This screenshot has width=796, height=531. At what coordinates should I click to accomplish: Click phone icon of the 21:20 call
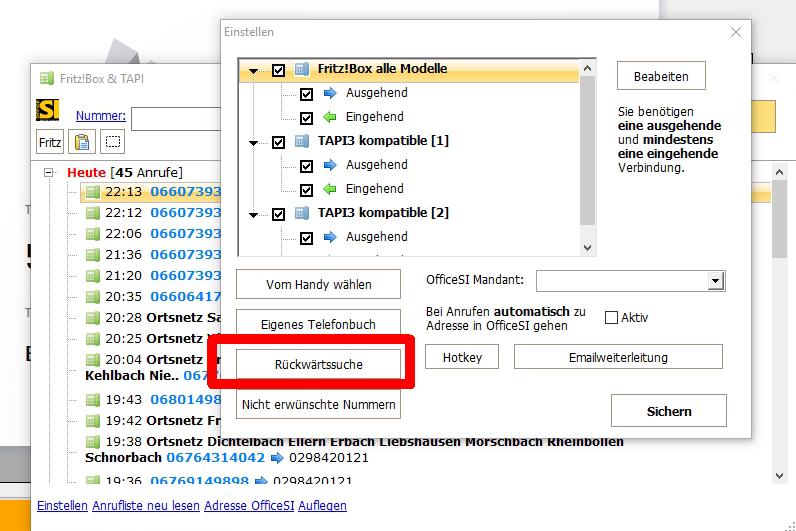pos(92,276)
